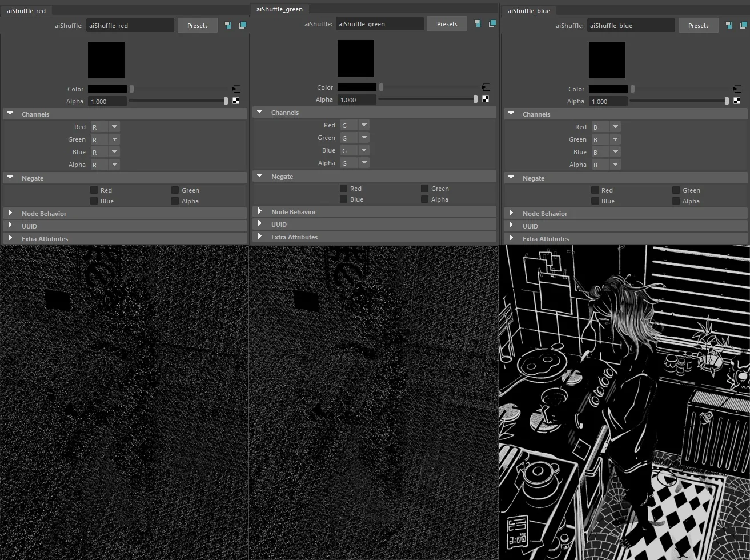Open Presets for aiShuffle_red

pyautogui.click(x=198, y=25)
